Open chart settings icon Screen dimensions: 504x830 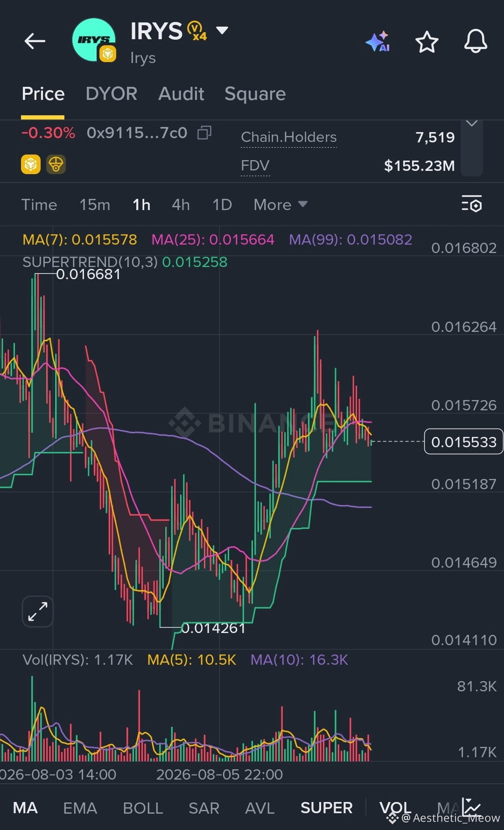pyautogui.click(x=472, y=204)
